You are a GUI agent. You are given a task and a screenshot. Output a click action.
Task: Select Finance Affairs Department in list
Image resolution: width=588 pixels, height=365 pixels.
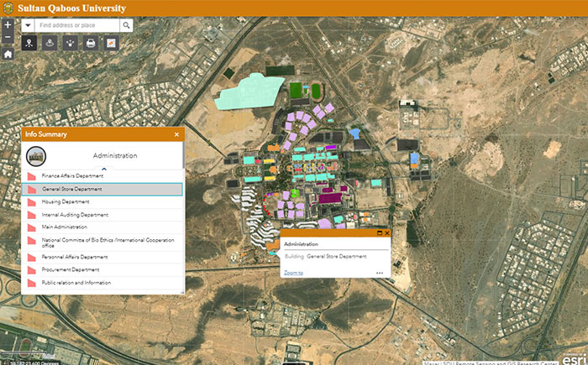click(x=102, y=175)
